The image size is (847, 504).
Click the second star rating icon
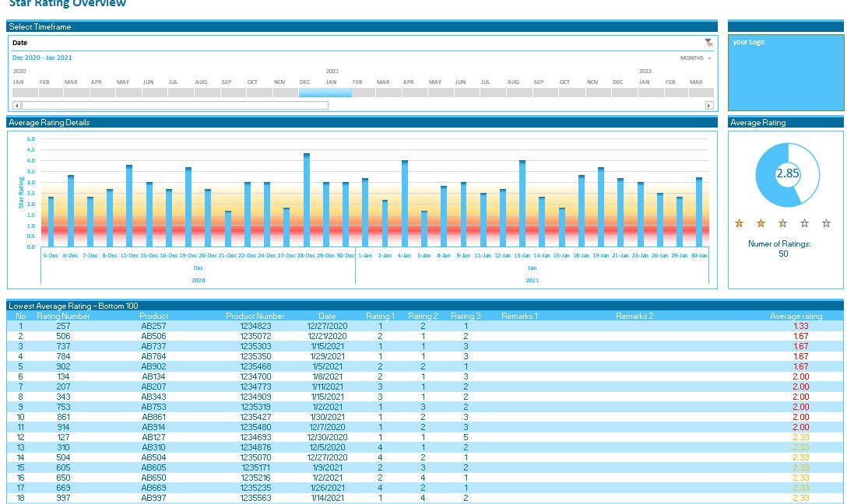tap(760, 223)
